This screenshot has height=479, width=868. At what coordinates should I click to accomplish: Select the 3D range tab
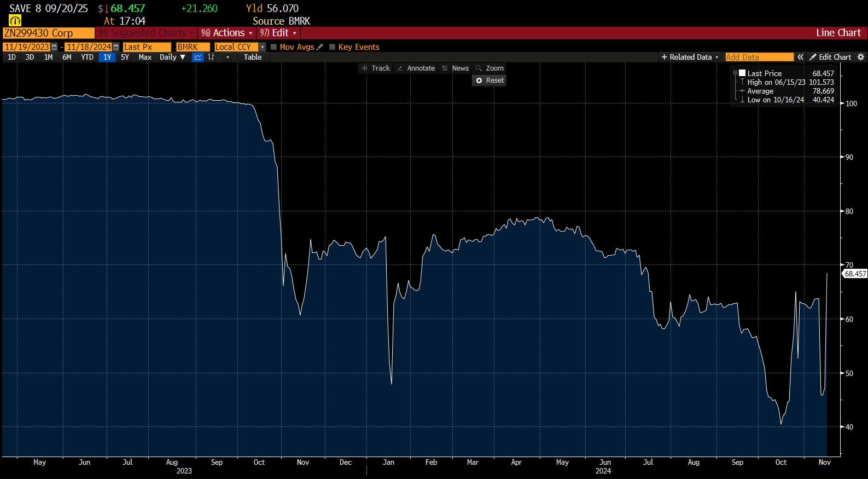[x=30, y=57]
